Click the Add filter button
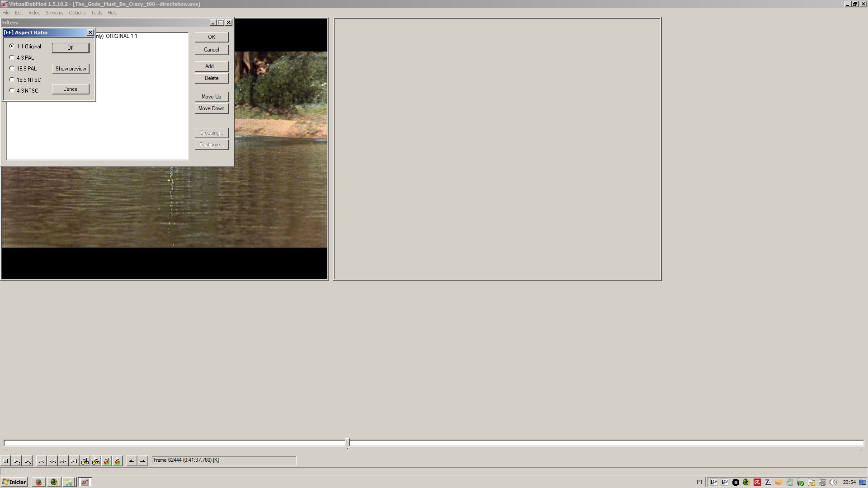868x488 pixels. point(212,66)
